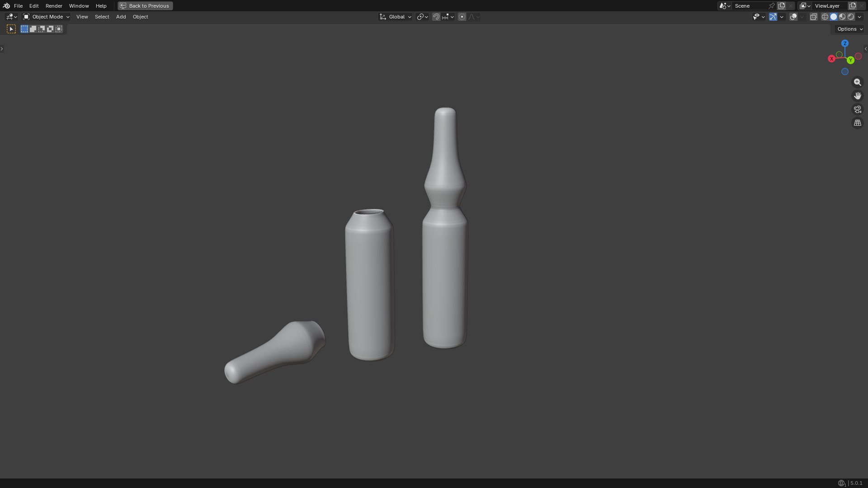This screenshot has width=868, height=488.
Task: Toggle the camera view icon
Action: [x=857, y=109]
